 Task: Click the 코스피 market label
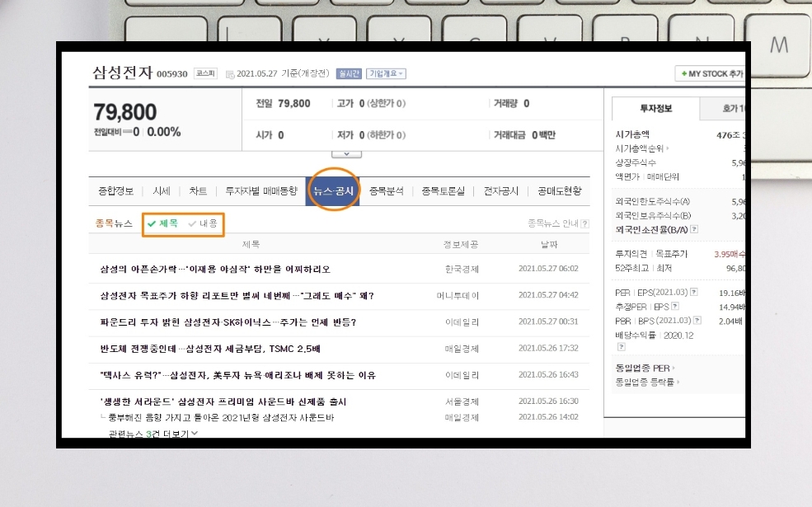coord(205,73)
